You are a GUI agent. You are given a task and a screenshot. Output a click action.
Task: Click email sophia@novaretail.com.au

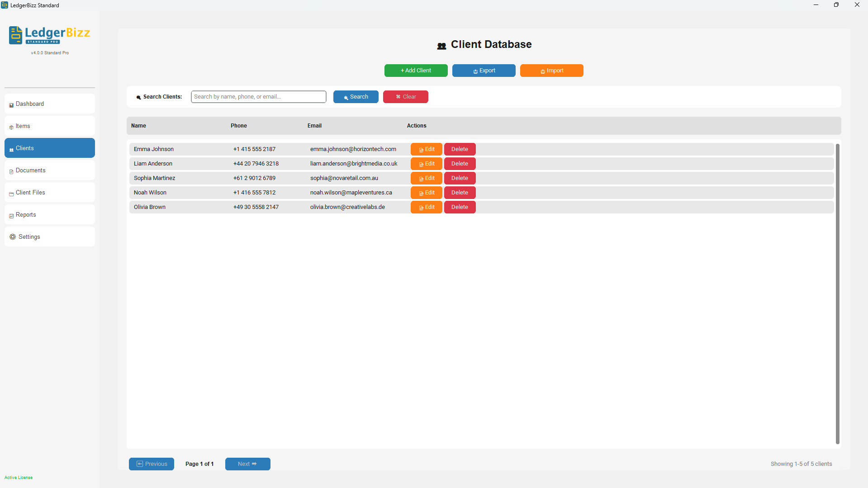tap(344, 178)
